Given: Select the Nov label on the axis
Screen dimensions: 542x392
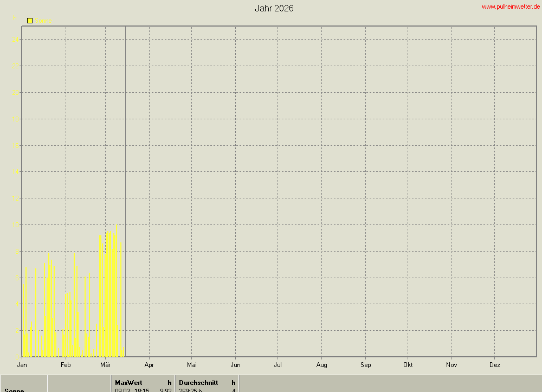Looking at the screenshot, I should (451, 365).
